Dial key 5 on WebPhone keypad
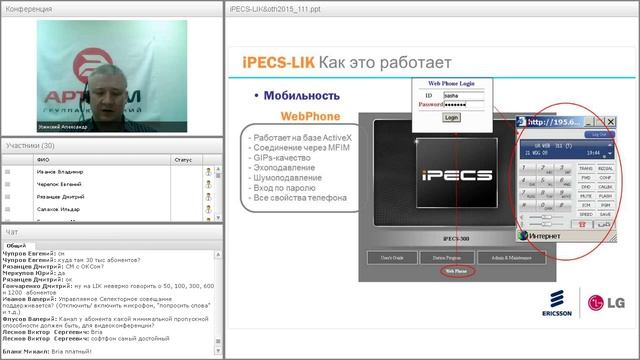 pos(546,181)
